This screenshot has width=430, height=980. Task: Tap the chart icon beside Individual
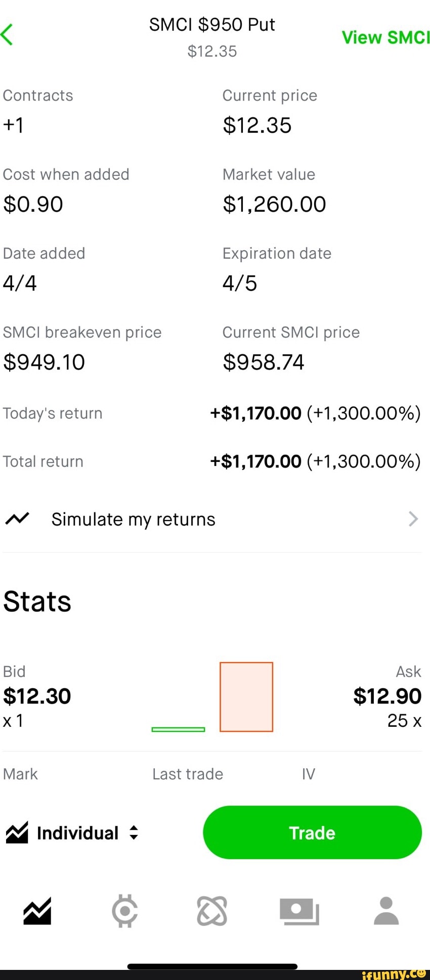(17, 832)
